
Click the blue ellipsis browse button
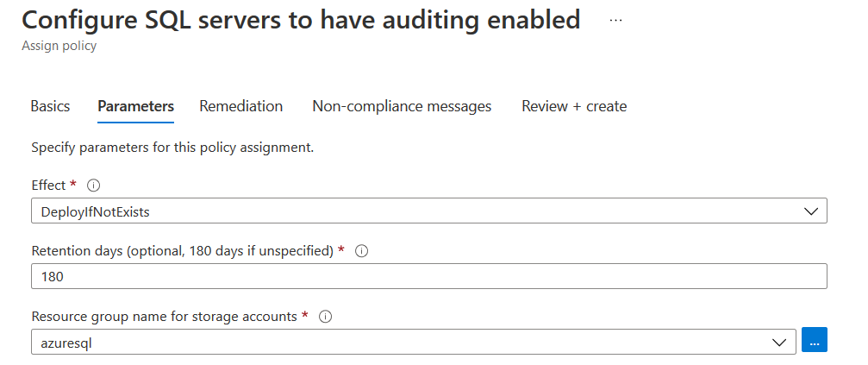(x=815, y=342)
